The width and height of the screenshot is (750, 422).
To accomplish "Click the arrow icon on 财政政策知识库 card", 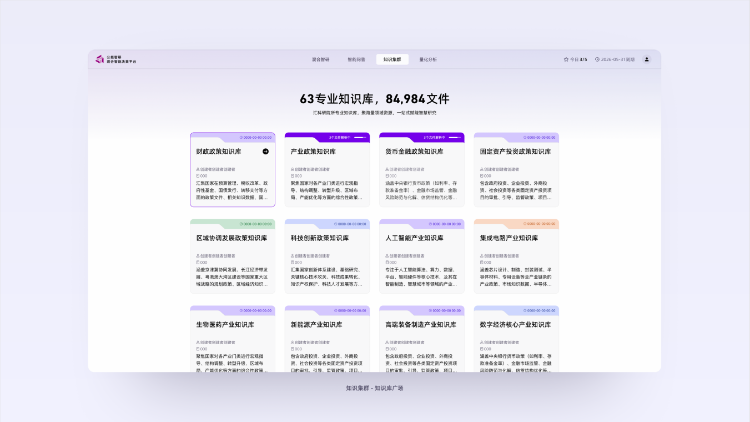I will (x=266, y=152).
